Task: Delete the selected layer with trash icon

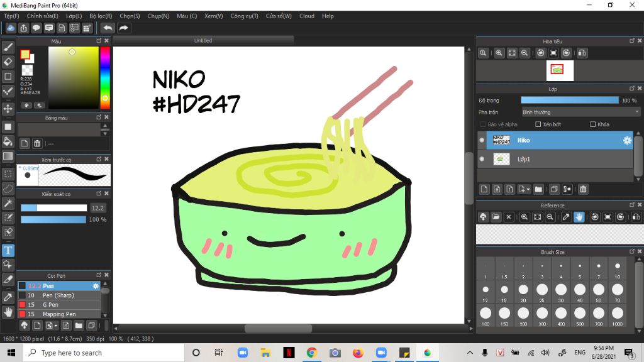Action: point(583,189)
